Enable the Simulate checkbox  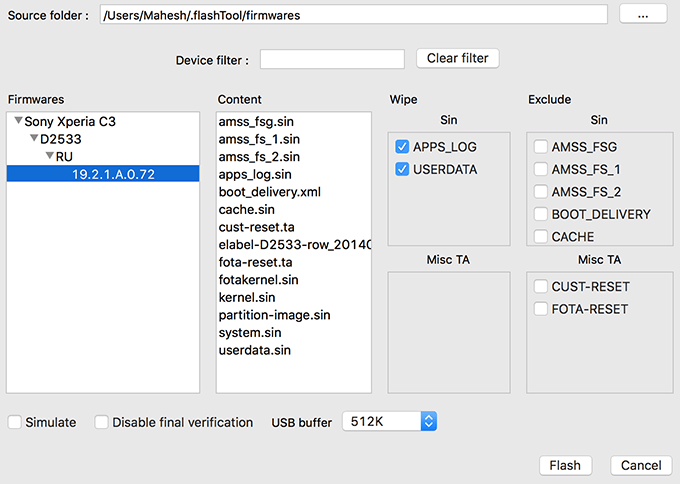coord(15,422)
